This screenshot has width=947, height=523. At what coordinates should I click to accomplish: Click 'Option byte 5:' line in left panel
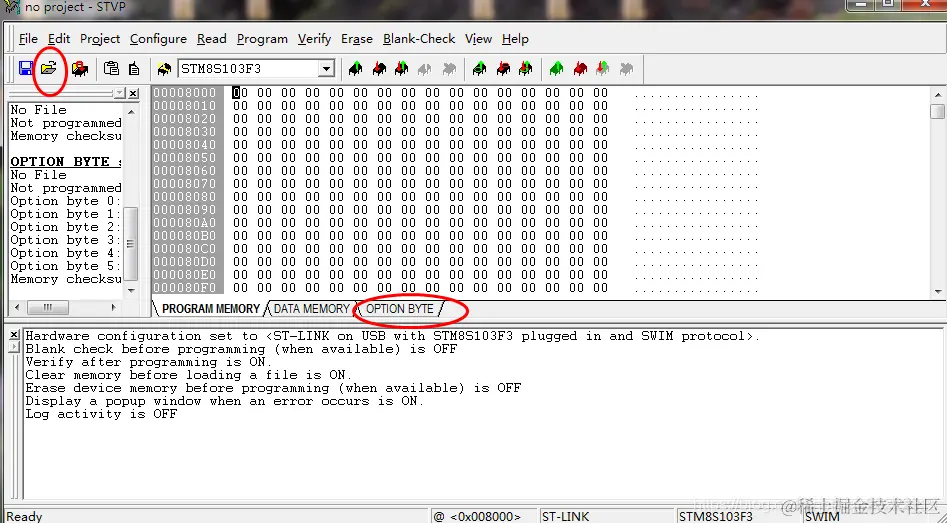[66, 266]
